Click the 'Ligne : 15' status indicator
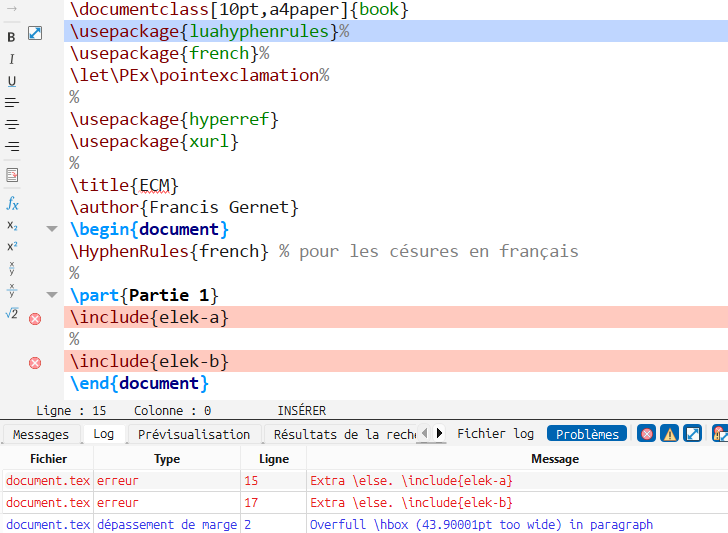The width and height of the screenshot is (728, 533). coord(71,411)
